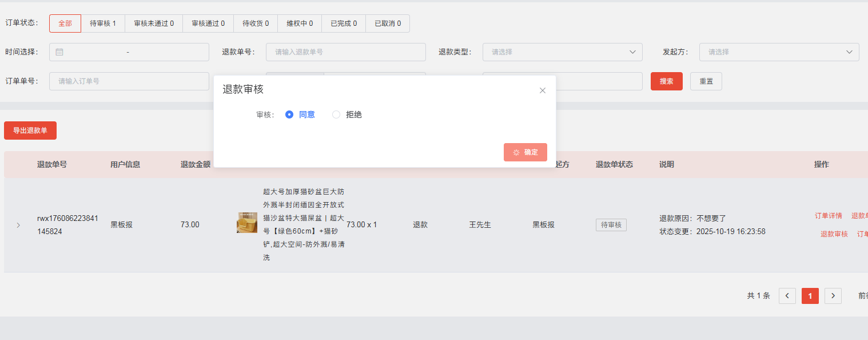
Task: Switch to the 待审核 status tab
Action: [x=103, y=23]
